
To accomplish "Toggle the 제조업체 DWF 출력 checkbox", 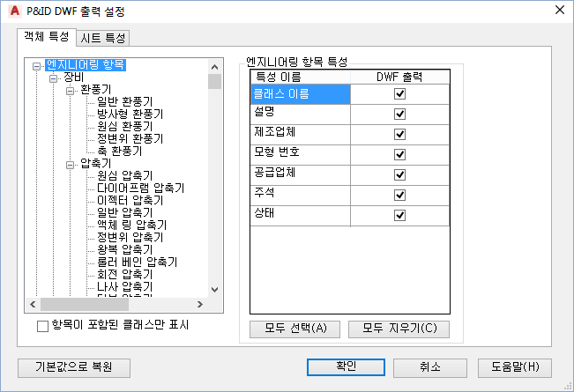I will click(x=399, y=134).
